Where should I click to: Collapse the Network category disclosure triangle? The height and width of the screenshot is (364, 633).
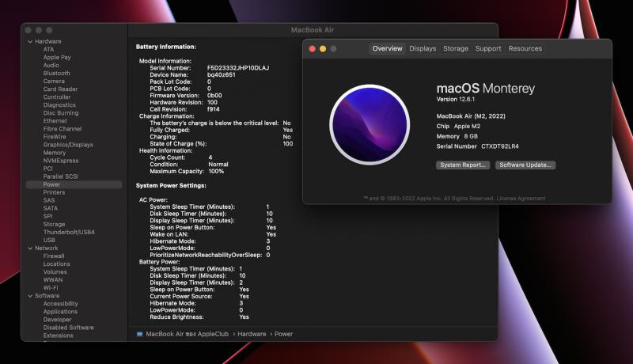(x=30, y=248)
